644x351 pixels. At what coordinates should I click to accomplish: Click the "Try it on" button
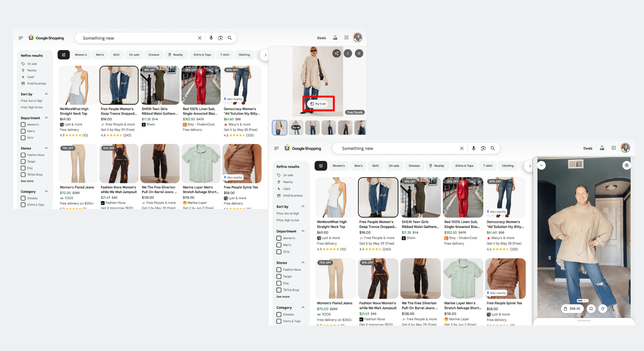[x=318, y=104]
